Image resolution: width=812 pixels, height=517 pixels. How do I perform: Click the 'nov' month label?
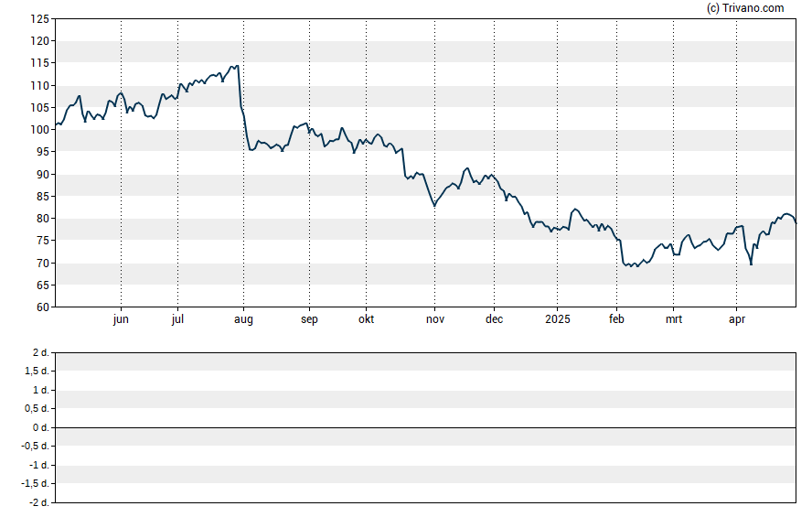[435, 319]
